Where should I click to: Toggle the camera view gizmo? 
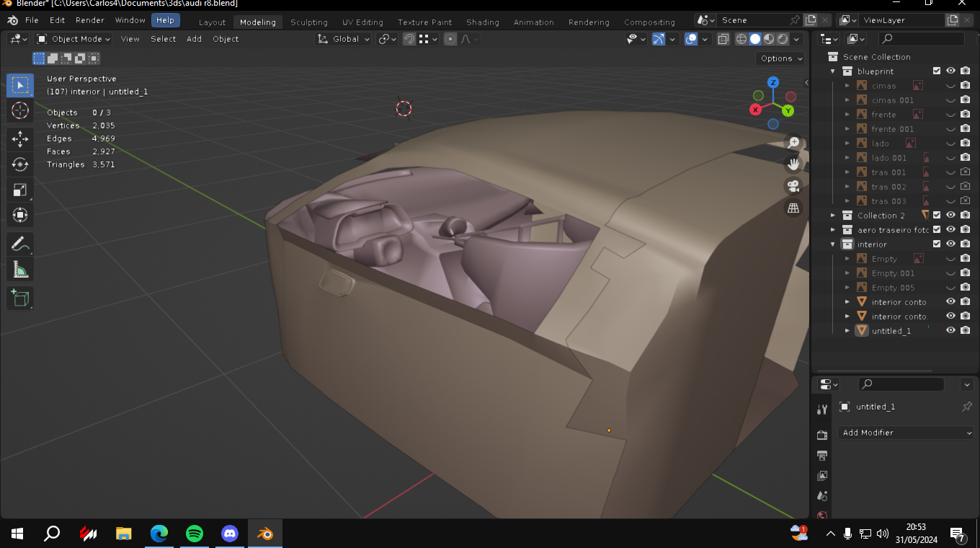pyautogui.click(x=793, y=186)
